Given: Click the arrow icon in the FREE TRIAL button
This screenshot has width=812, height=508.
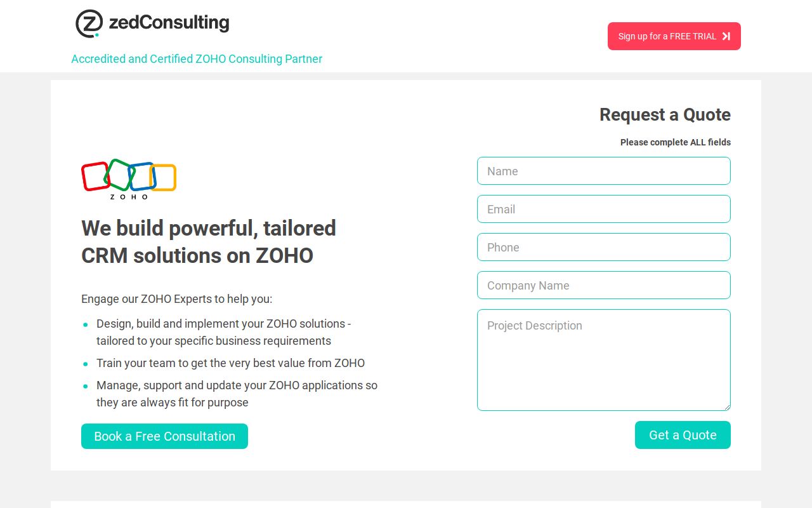Looking at the screenshot, I should click(724, 36).
